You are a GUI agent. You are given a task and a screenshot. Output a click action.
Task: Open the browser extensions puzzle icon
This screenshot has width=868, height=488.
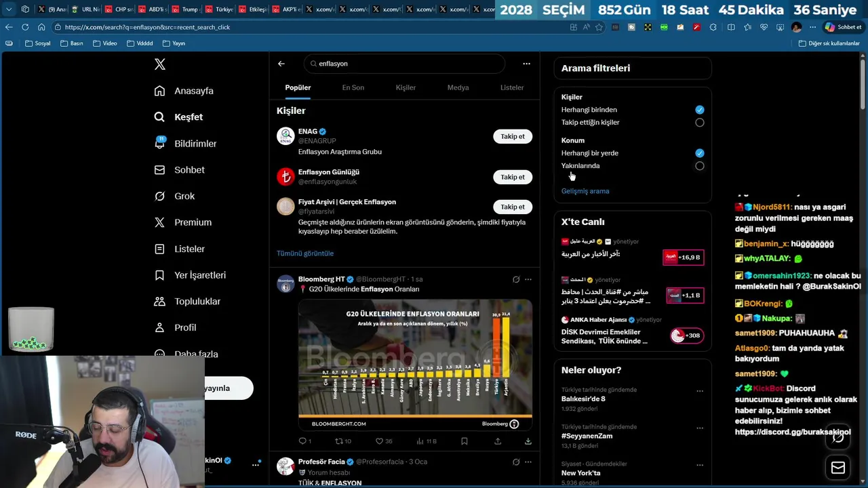click(713, 27)
